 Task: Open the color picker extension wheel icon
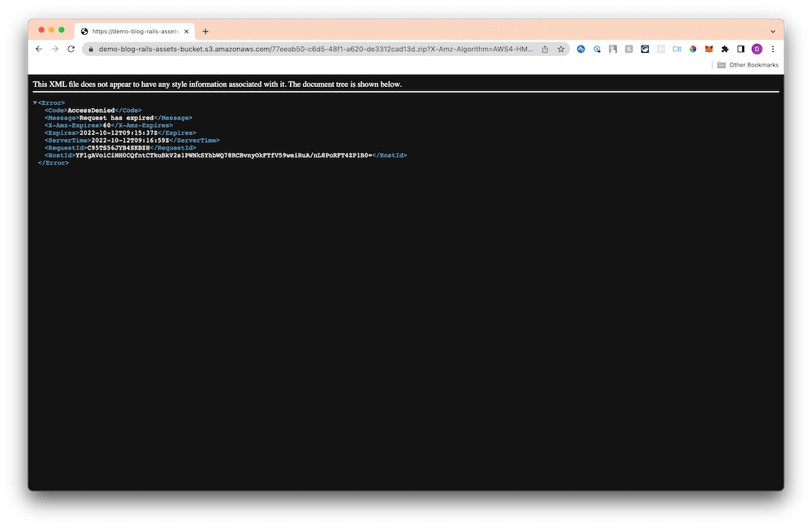tap(693, 50)
